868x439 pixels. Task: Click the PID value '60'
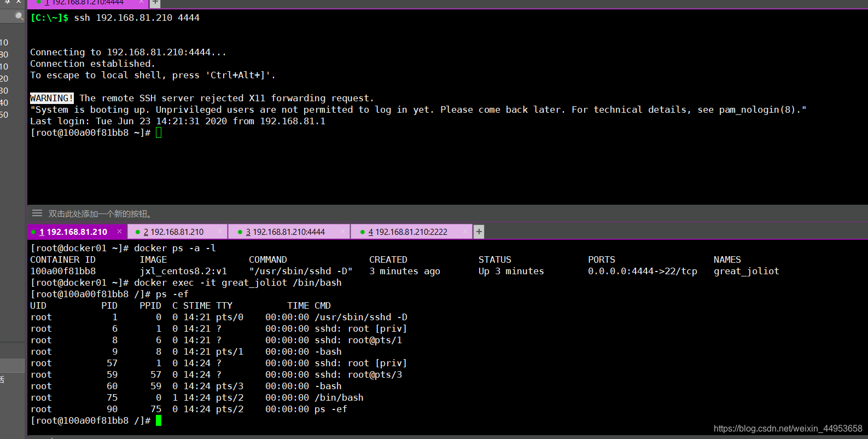112,386
